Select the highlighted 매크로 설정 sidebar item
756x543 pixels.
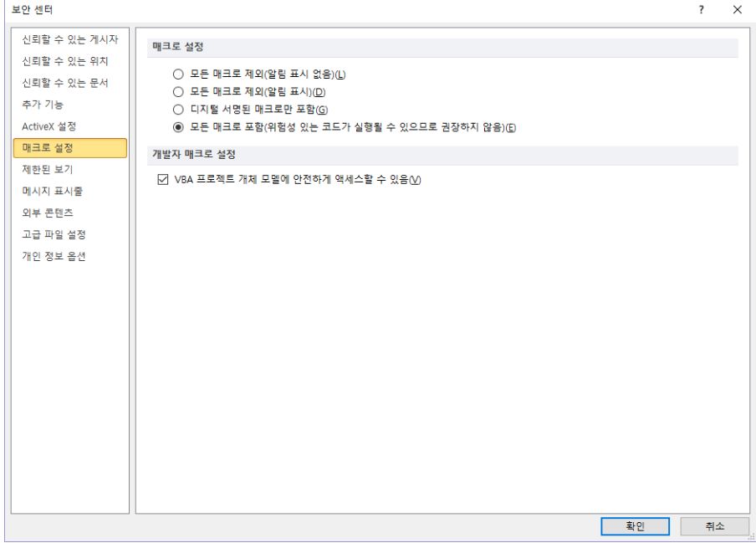[70, 149]
